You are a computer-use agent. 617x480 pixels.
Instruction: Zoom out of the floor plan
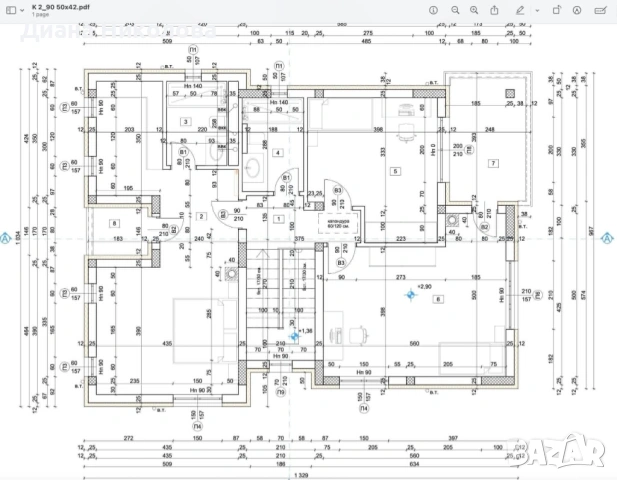(x=455, y=11)
